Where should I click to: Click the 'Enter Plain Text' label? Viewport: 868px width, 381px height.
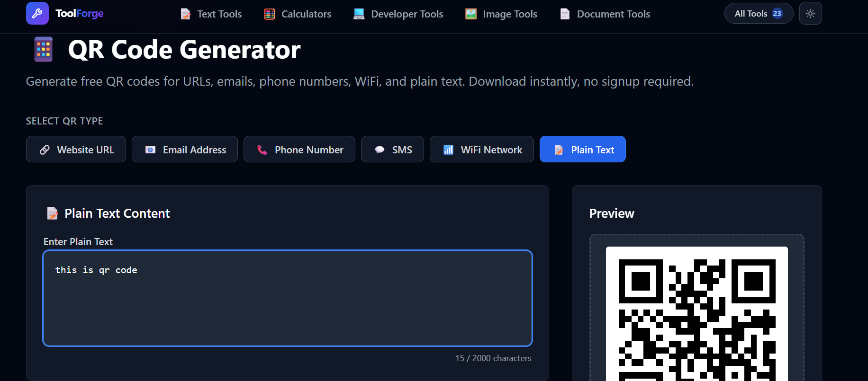click(x=78, y=242)
